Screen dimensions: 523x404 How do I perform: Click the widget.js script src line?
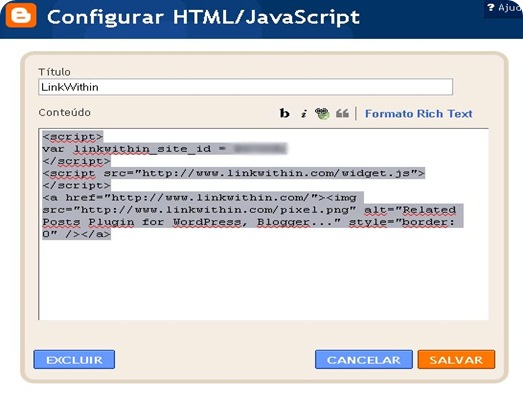coord(233,173)
